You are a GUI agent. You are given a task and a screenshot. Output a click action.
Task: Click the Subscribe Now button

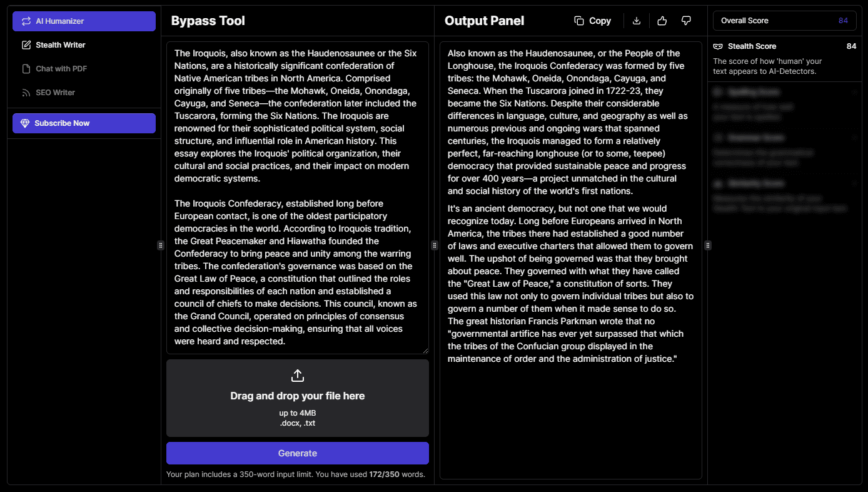point(84,123)
